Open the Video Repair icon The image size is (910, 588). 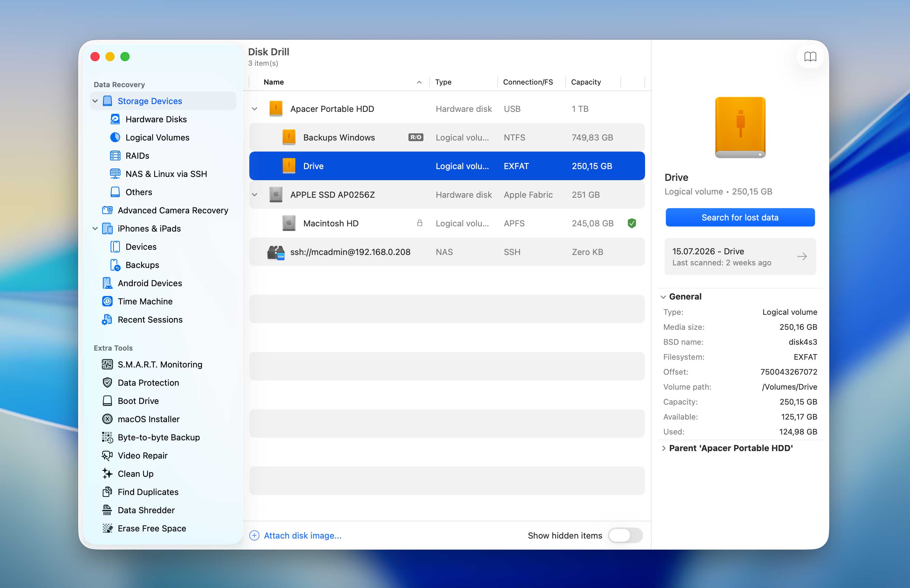[x=107, y=456]
